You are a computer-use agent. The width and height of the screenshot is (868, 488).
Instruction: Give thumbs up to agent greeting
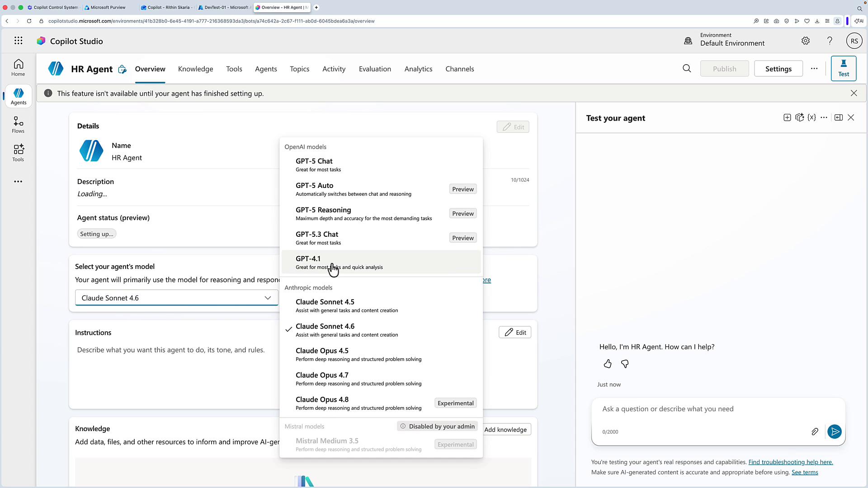(608, 364)
